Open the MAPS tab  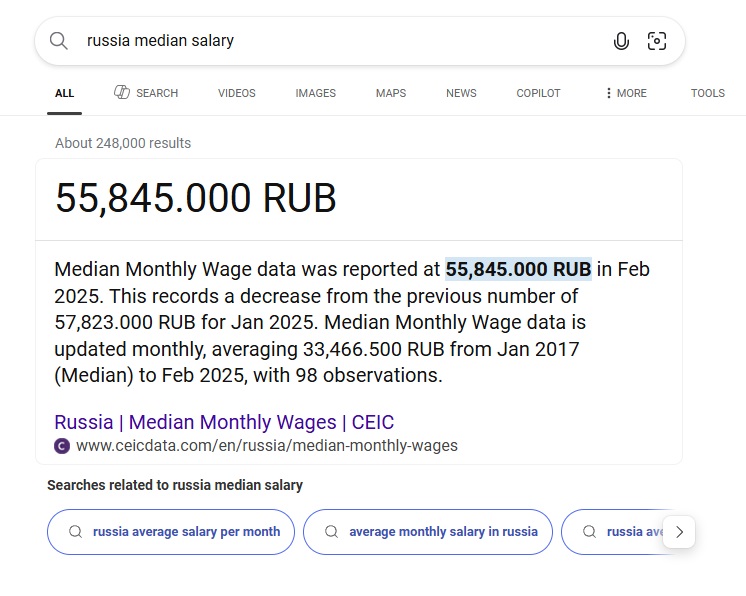click(391, 93)
